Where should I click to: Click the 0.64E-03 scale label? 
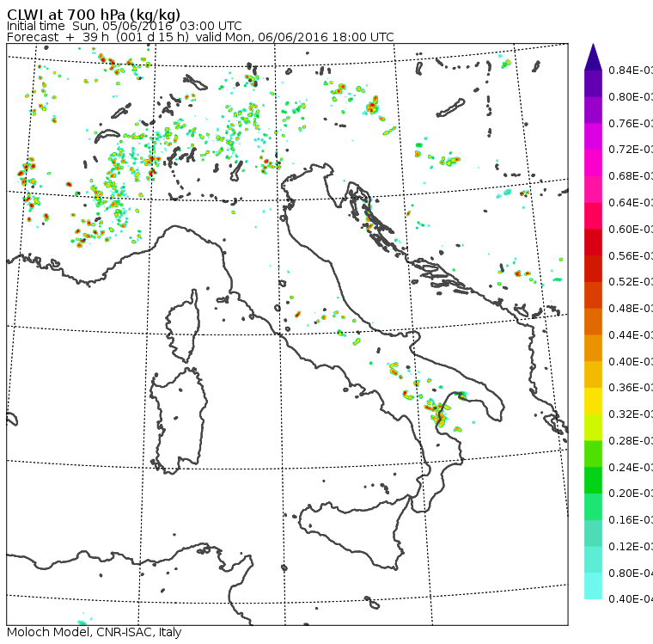click(631, 203)
